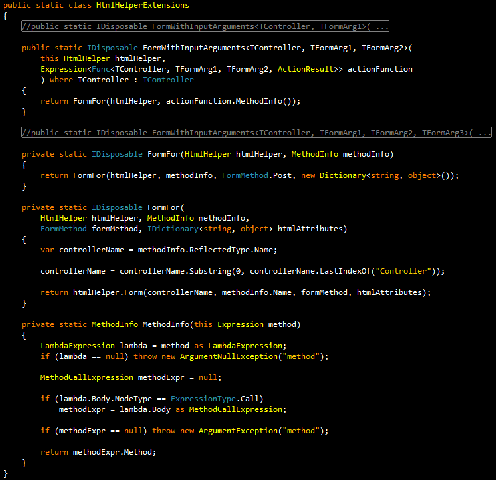496x480 pixels.
Task: Click the var controllerName declaration
Action: (82, 250)
